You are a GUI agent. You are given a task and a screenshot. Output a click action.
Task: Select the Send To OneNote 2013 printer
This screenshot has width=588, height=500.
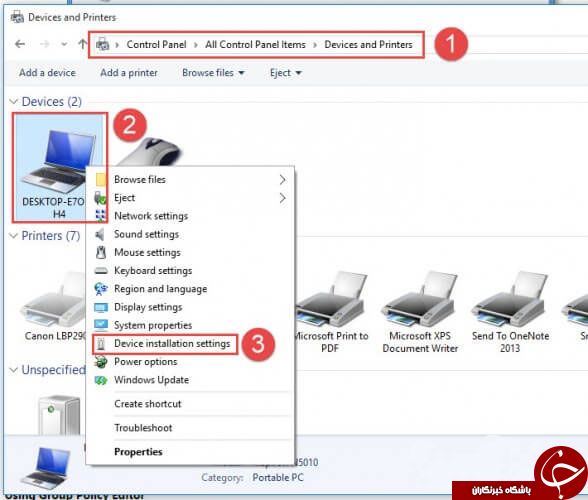(x=510, y=312)
